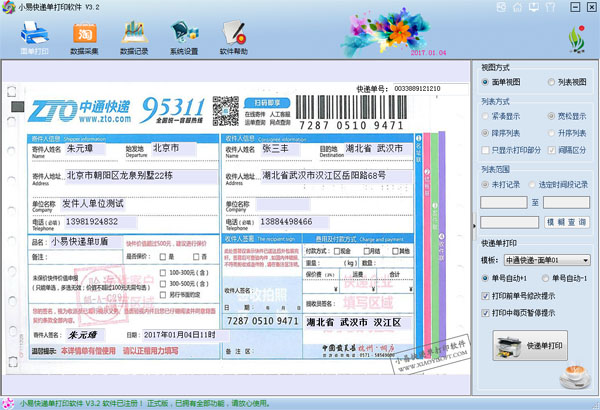Screen dimensions: 600x410
Task: Click destination field 湖北省 武汉市
Action: pyautogui.click(x=378, y=149)
